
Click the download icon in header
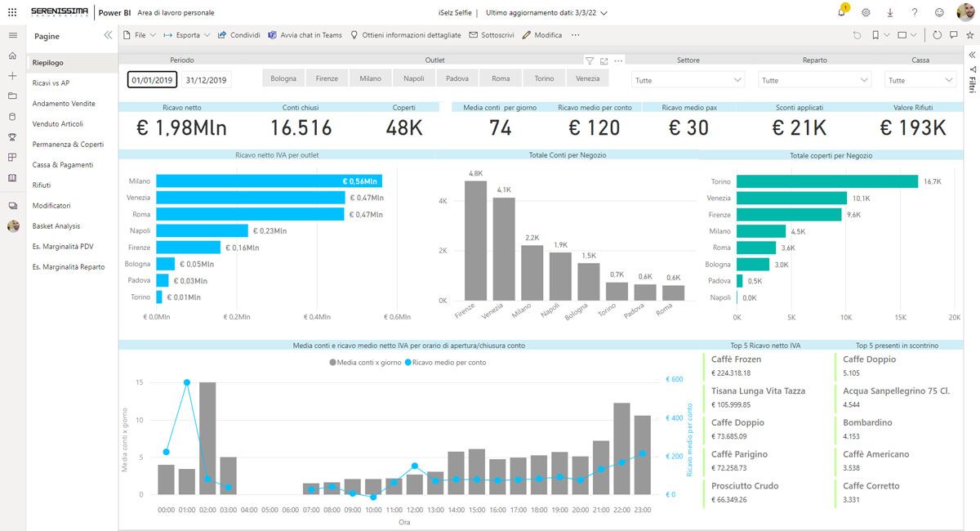click(x=889, y=13)
